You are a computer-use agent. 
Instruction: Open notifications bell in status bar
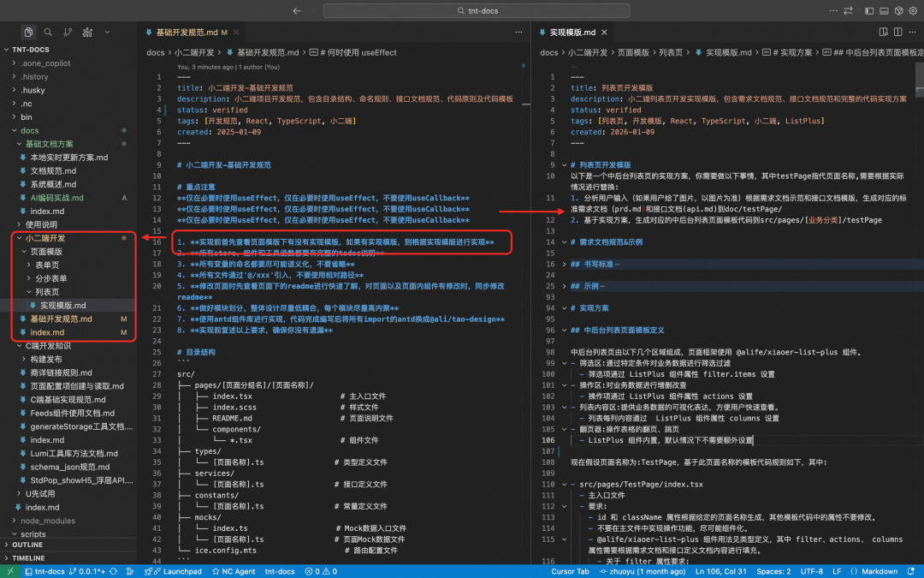coord(911,571)
